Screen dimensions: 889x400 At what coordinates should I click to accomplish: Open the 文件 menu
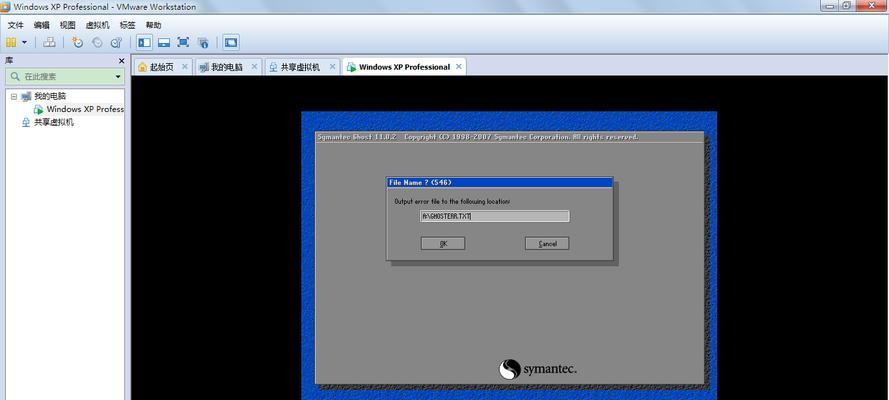[15, 25]
